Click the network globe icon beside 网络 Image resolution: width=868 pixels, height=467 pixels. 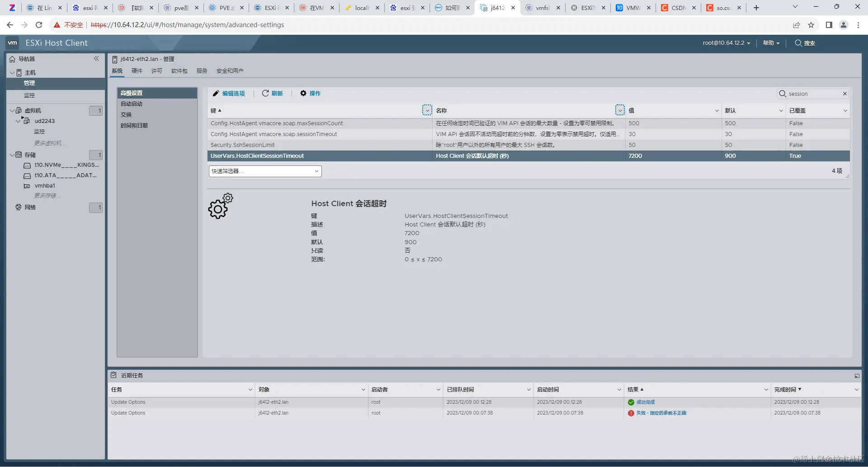[x=19, y=207]
